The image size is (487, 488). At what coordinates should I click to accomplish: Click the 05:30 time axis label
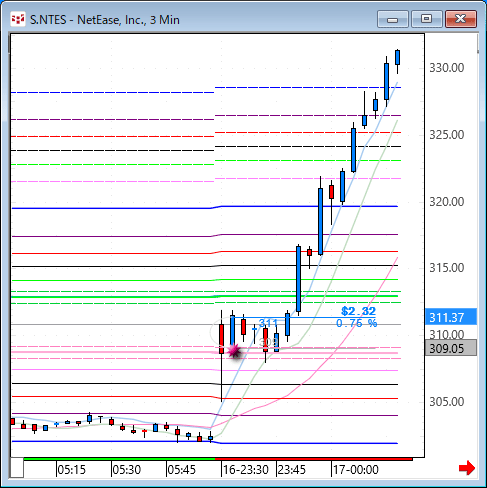click(x=127, y=470)
